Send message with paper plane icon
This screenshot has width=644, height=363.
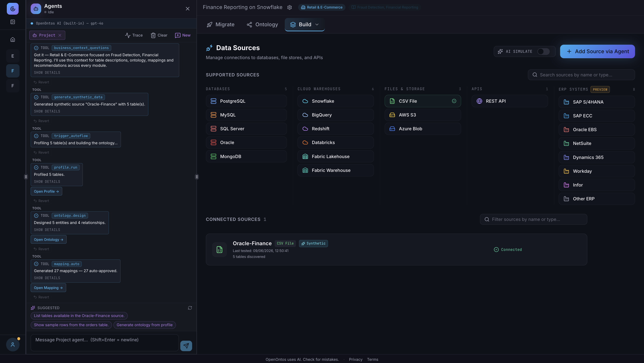pyautogui.click(x=186, y=346)
